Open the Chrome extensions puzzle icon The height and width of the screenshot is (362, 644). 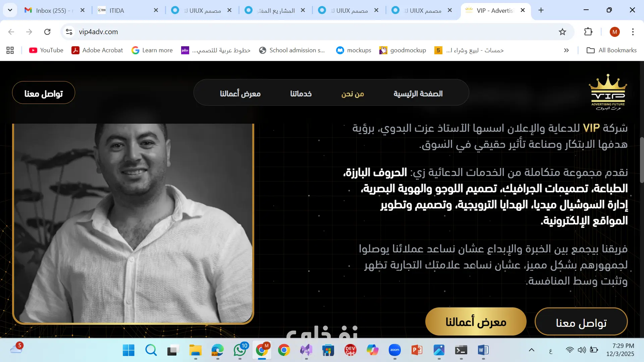click(588, 32)
